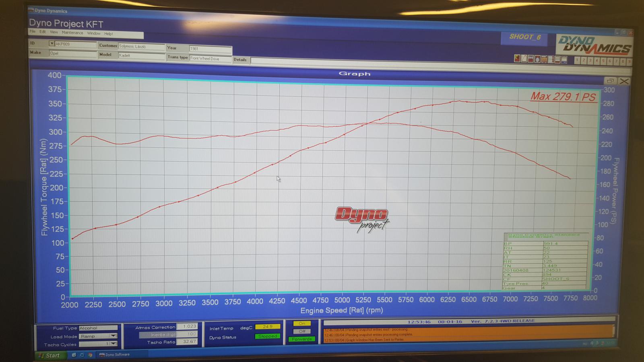Select screen preset button 5
644x362 pixels.
[603, 61]
